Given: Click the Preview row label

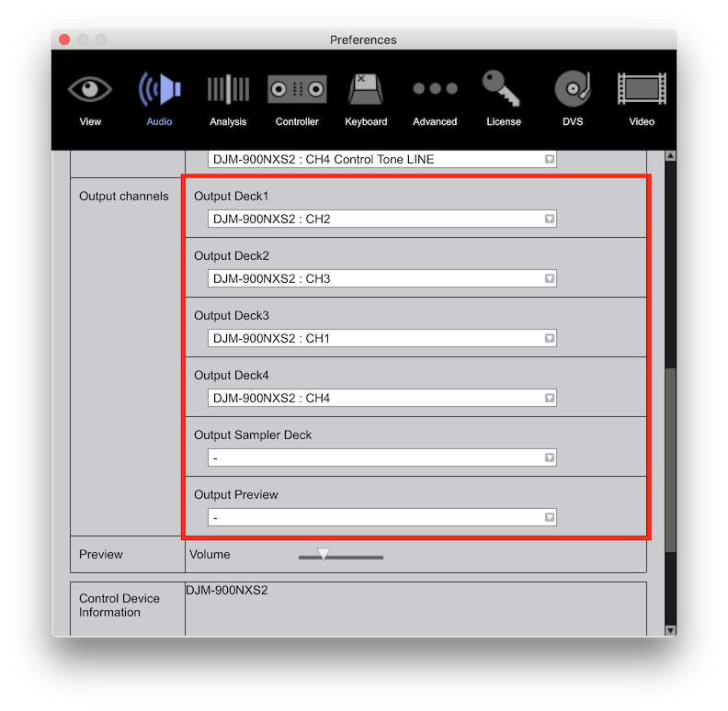Looking at the screenshot, I should [101, 554].
